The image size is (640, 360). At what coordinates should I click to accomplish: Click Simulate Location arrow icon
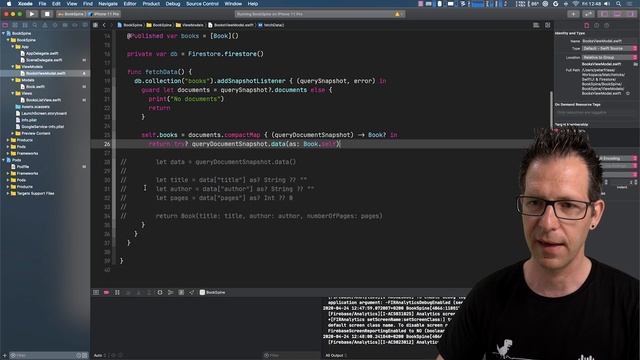pos(191,292)
